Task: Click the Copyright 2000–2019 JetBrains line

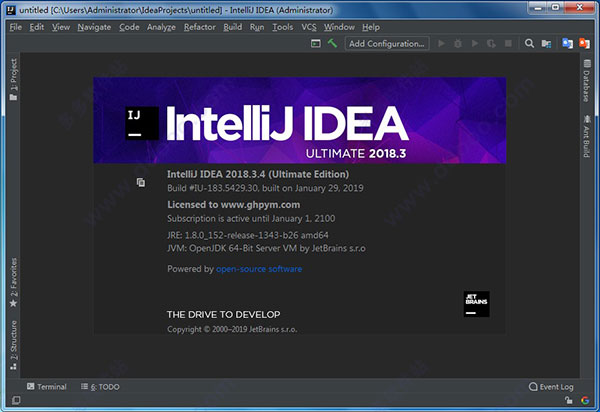Action: tap(232, 329)
